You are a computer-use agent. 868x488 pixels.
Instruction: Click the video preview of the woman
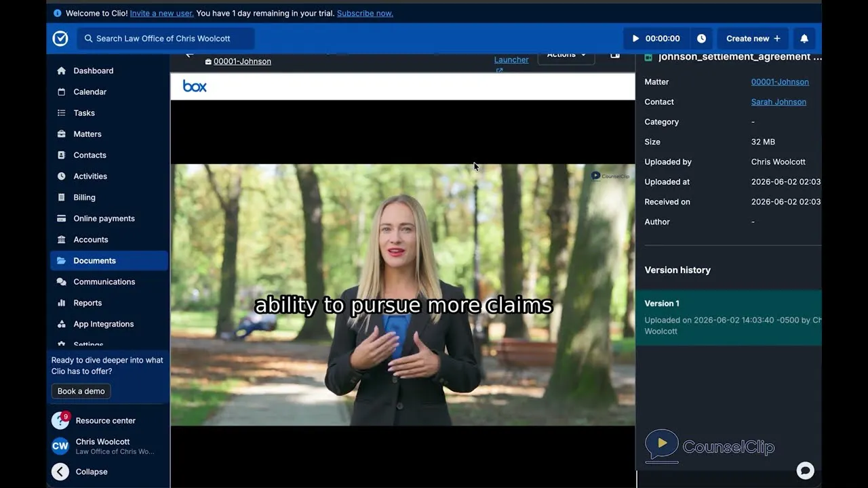[403, 295]
